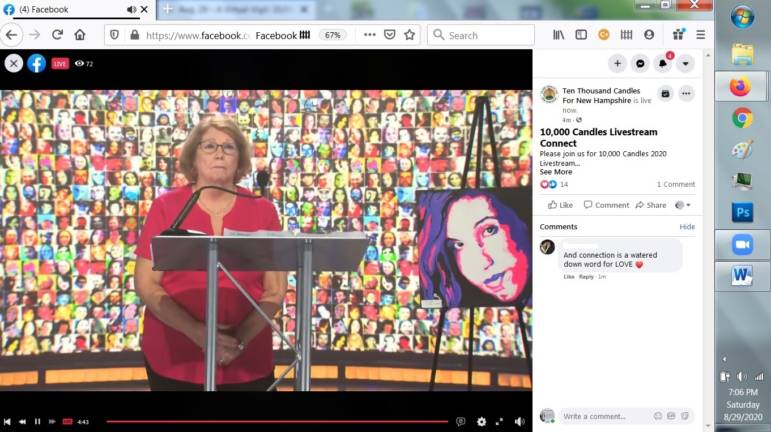Screen dimensions: 771x432
Task: Enter fullscreen video mode
Action: tap(500, 421)
